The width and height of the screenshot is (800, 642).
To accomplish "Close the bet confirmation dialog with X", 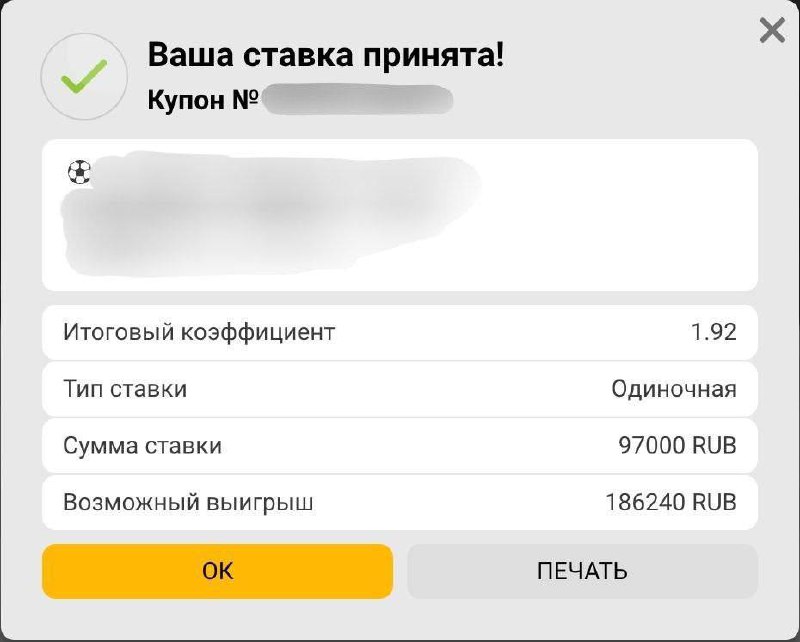I will [772, 31].
